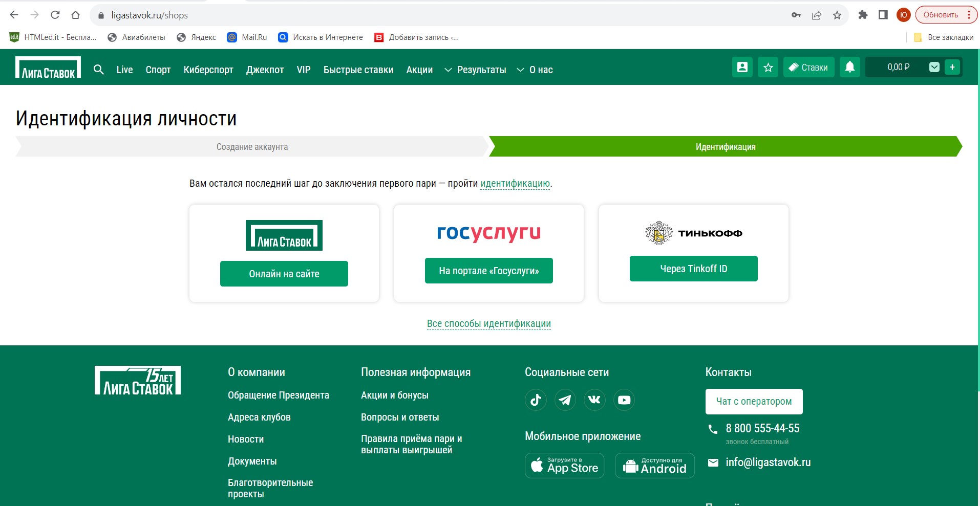This screenshot has width=980, height=506.
Task: Open the VK social network link
Action: click(x=594, y=400)
